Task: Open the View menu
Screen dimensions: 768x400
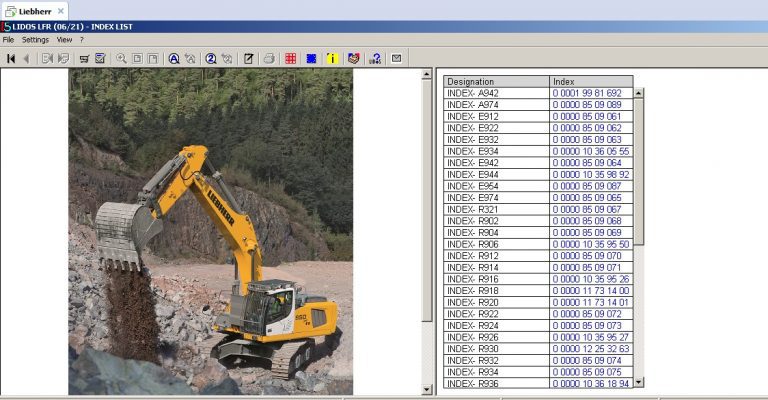Action: pyautogui.click(x=64, y=40)
